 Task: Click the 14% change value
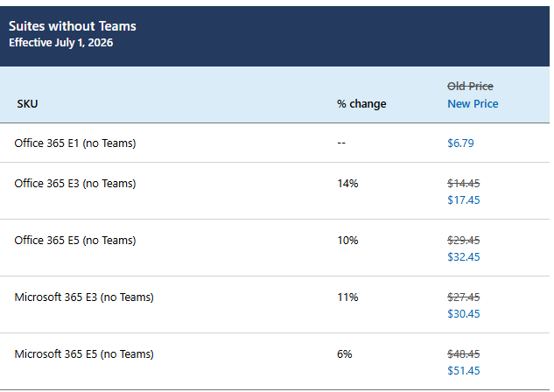[347, 183]
